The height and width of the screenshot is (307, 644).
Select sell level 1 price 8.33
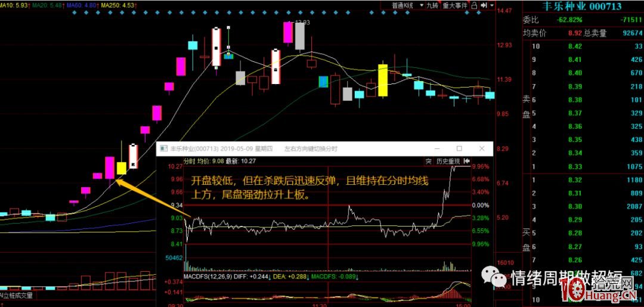click(575, 166)
